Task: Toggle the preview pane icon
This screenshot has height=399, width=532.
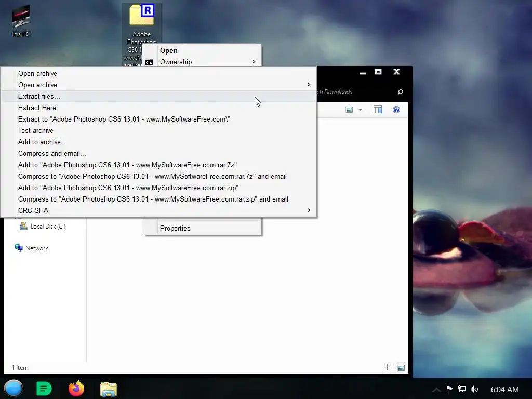Action: coord(378,110)
